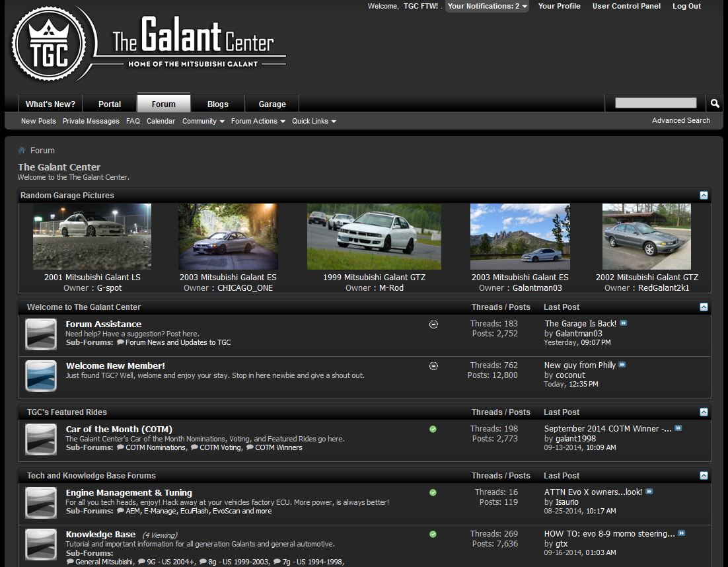Open Your Profile link
The width and height of the screenshot is (728, 567).
click(x=559, y=6)
